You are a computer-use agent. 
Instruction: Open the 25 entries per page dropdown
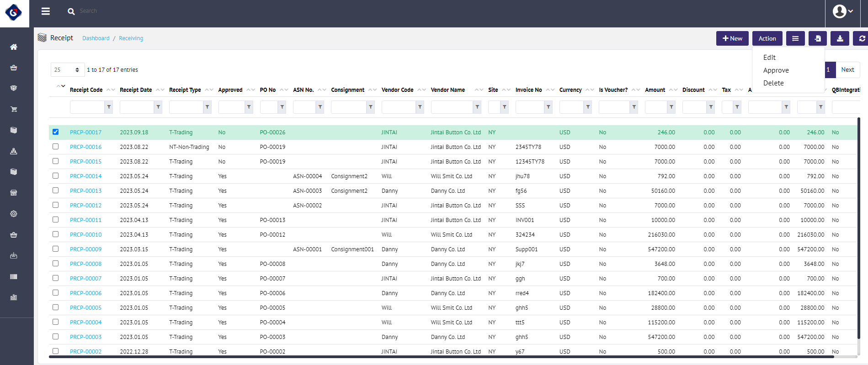pos(67,70)
